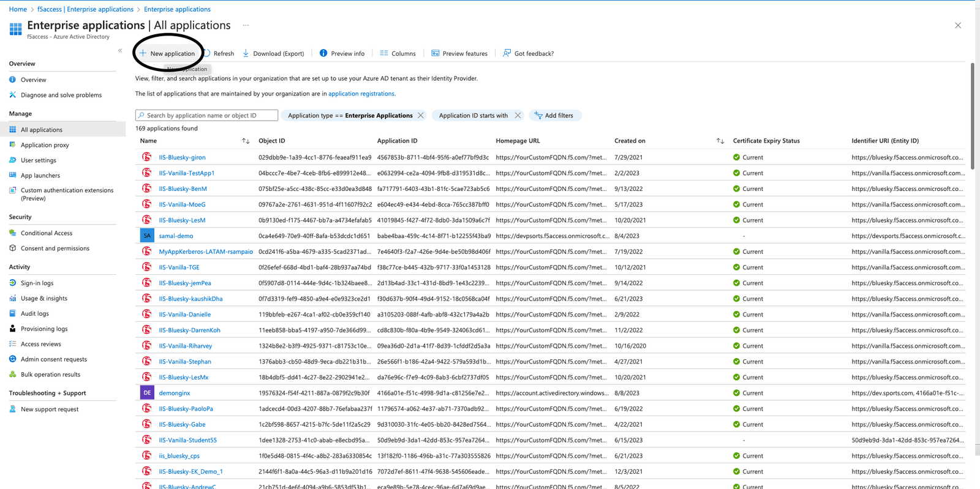Collapse the left sidebar with double chevron
This screenshot has width=980, height=489.
pos(120,51)
